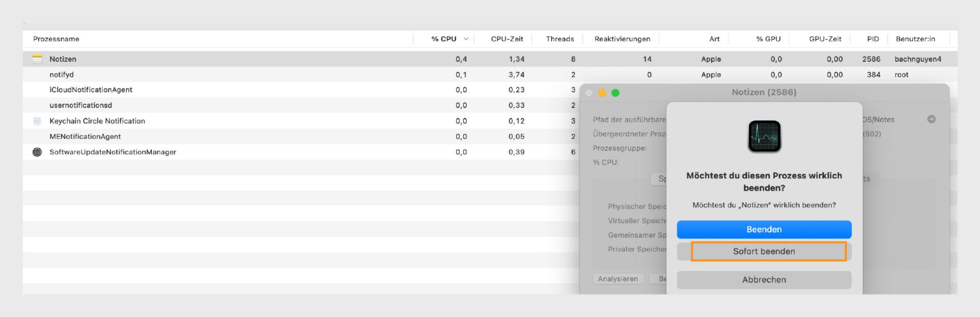980x317 pixels.
Task: Click the "Notizen (2586)" window title
Action: click(764, 92)
